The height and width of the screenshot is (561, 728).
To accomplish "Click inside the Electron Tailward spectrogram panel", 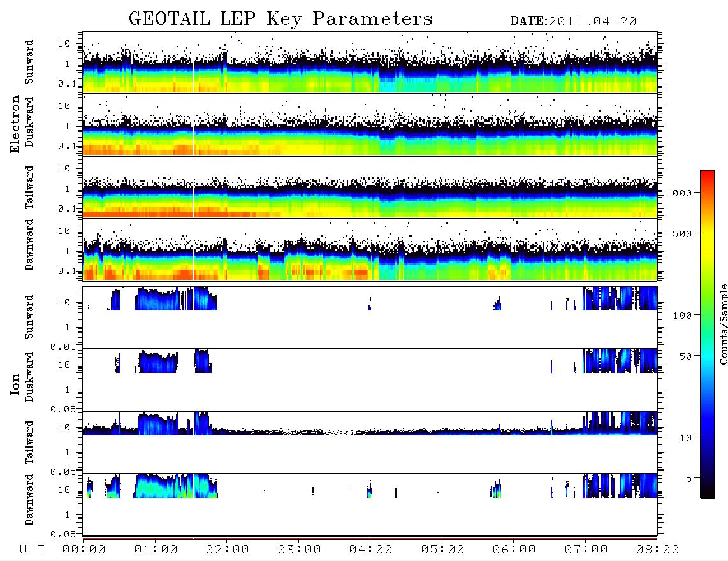I will (370, 187).
